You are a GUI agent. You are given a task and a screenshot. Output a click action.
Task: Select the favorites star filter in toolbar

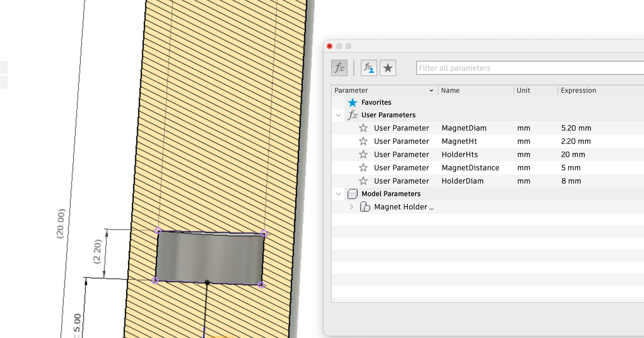387,67
